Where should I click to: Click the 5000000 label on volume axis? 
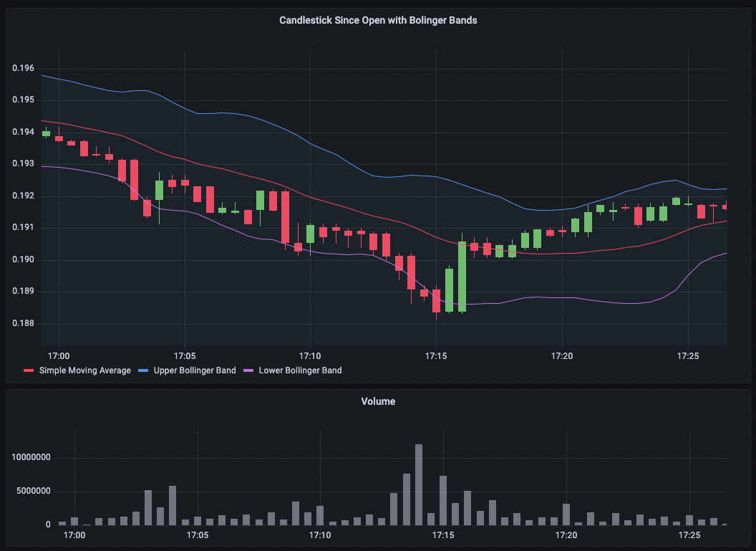[31, 492]
